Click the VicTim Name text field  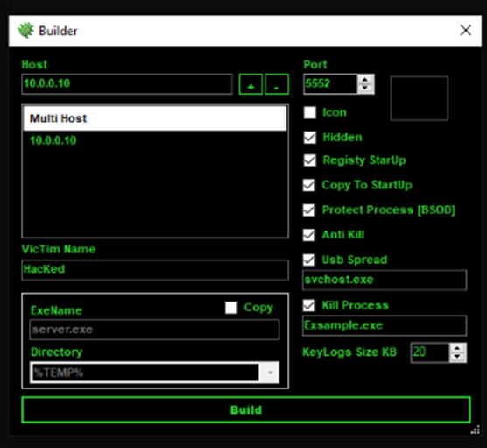coord(155,269)
